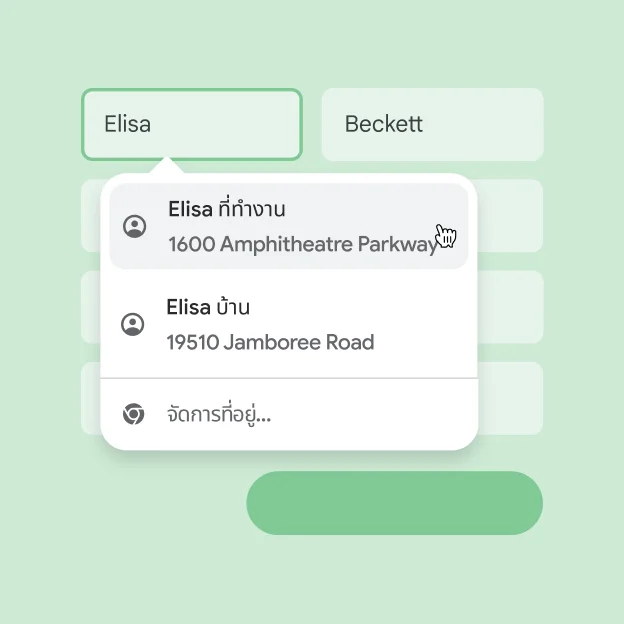This screenshot has height=624, width=624.
Task: Choose the 1600 Amphitheatre Parkway address line
Action: (302, 244)
